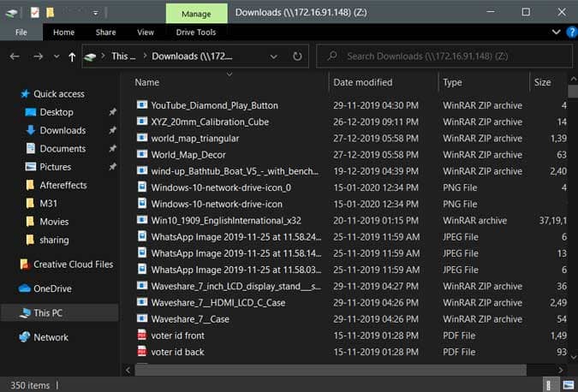Switch to the View ribbon tab
This screenshot has height=392, width=578.
(146, 32)
